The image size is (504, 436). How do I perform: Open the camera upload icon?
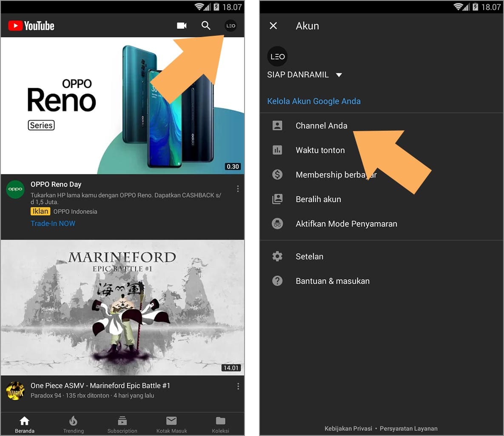pyautogui.click(x=182, y=26)
